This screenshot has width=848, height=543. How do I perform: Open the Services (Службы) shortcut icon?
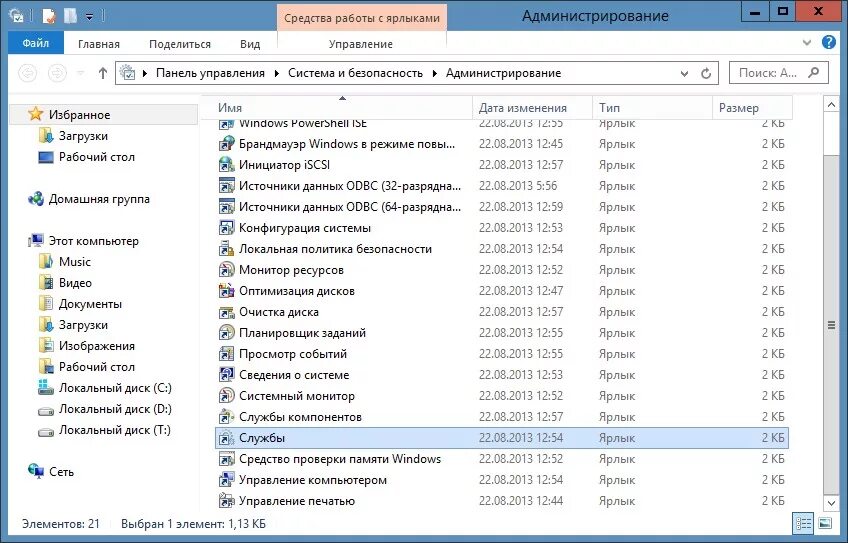226,438
